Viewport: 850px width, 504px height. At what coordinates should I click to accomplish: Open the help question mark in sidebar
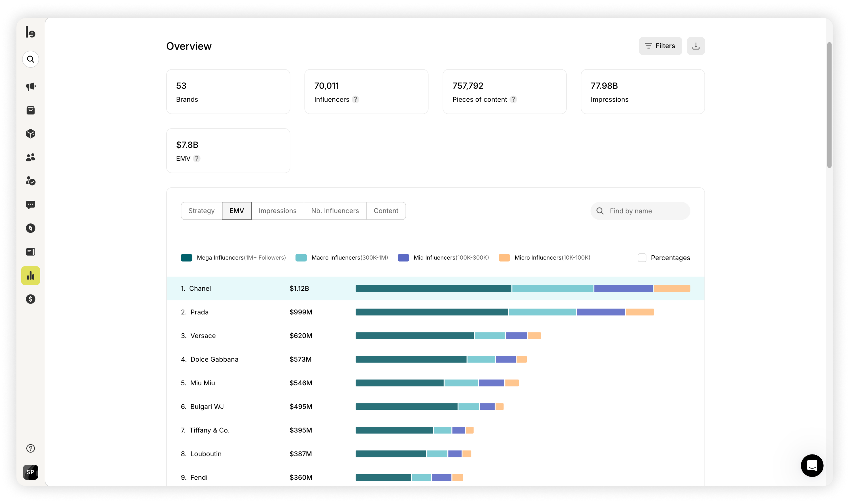click(x=31, y=448)
